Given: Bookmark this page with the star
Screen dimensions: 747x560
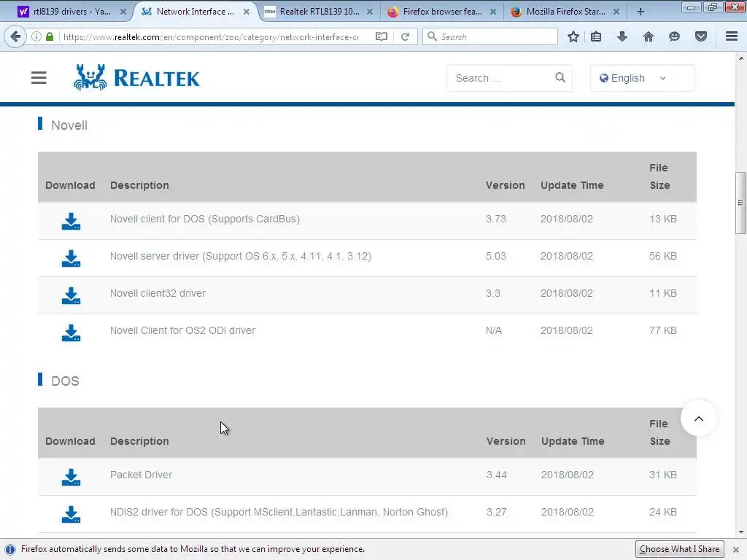Looking at the screenshot, I should [573, 36].
